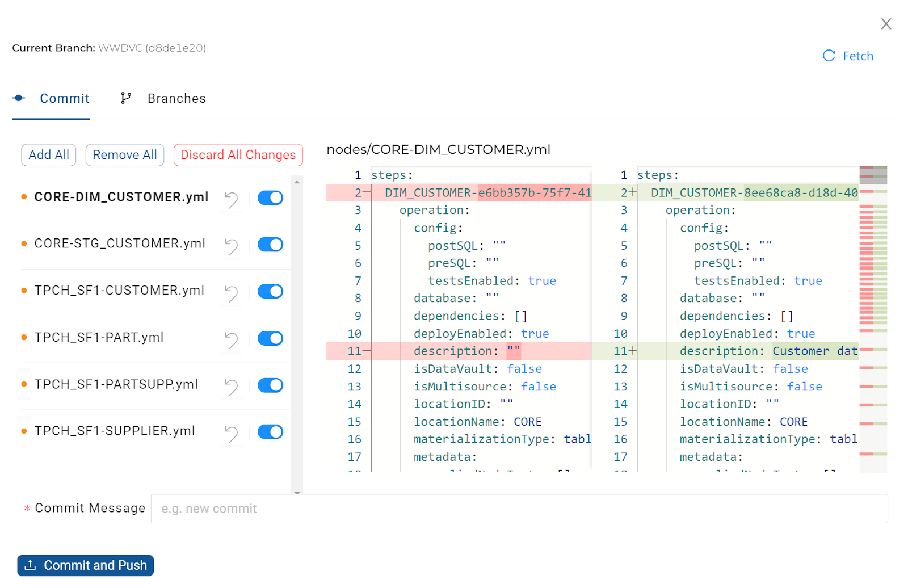The image size is (908, 588).
Task: Click the orange modified dot beside TPCH_SF1-CUSTOMER.yml
Action: pos(24,291)
